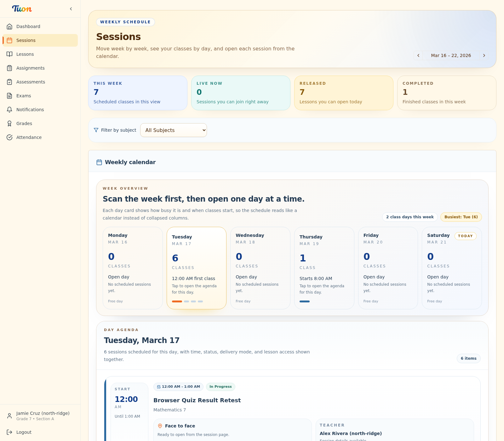The image size is (504, 441).
Task: Open the All Subjects dropdown
Action: (174, 130)
